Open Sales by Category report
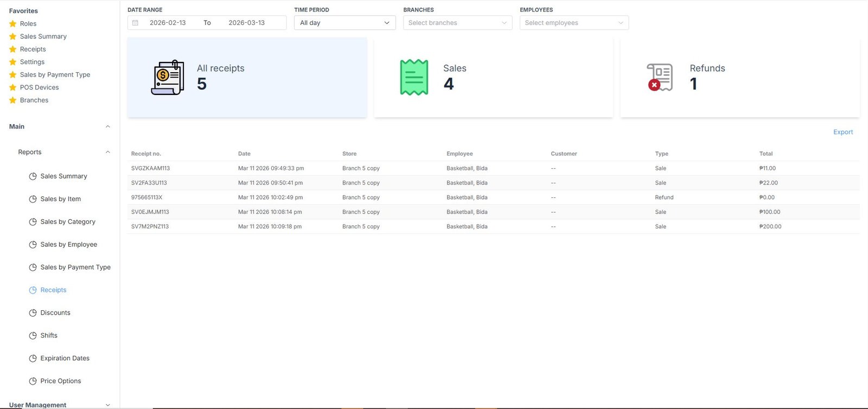Viewport: 868px width, 409px height. [68, 222]
